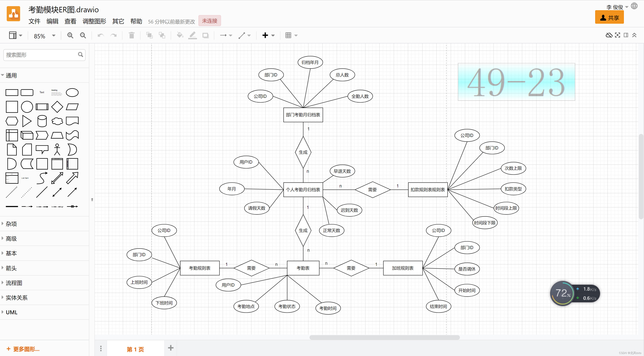Select the cylinder shape in palette
The height and width of the screenshot is (356, 644).
coord(42,121)
